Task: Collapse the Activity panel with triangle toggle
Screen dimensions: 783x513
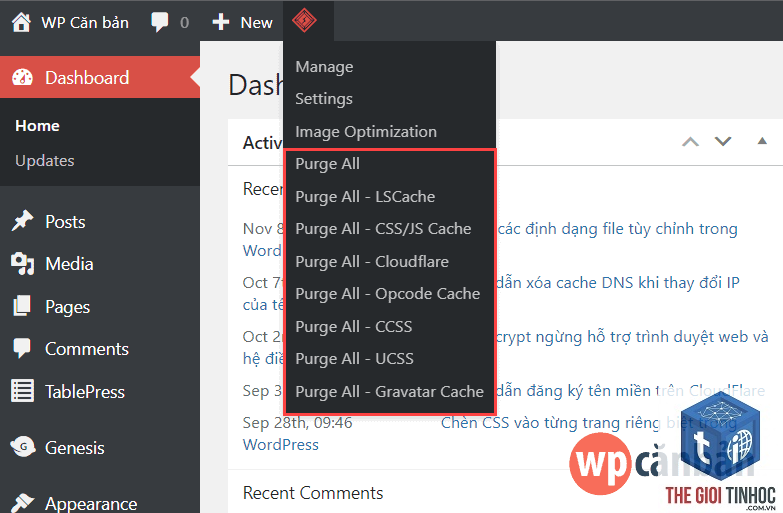Action: click(762, 141)
